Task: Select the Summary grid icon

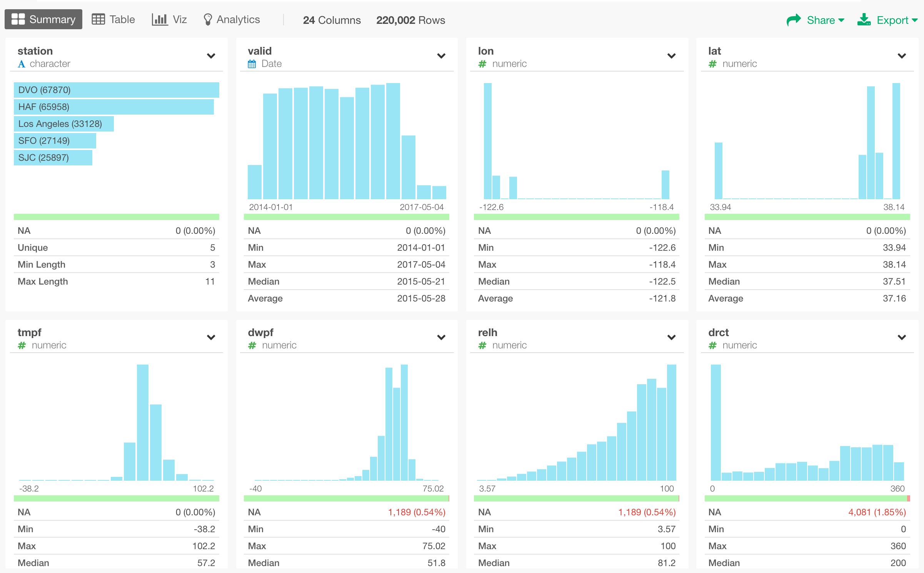Action: pyautogui.click(x=19, y=19)
